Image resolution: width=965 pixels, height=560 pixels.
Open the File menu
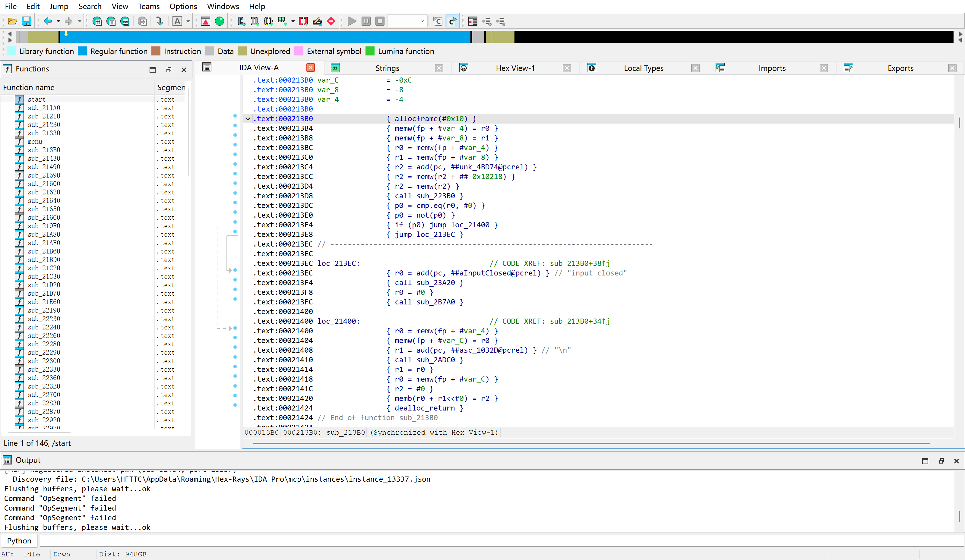click(11, 7)
